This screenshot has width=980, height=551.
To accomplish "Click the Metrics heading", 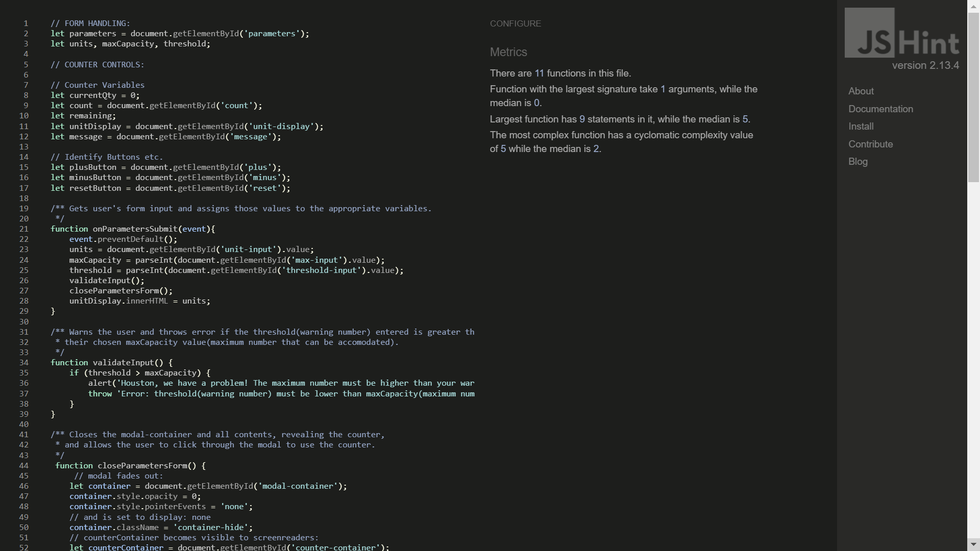I will tap(508, 52).
